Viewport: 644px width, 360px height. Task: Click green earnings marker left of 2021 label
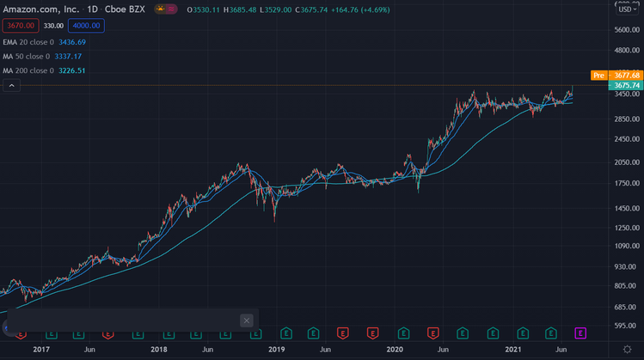pyautogui.click(x=493, y=333)
